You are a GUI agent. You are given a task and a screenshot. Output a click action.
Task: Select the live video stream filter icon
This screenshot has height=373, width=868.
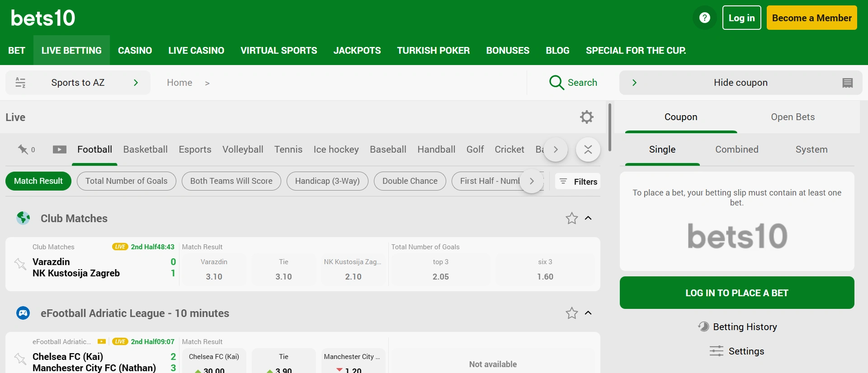[x=60, y=149]
